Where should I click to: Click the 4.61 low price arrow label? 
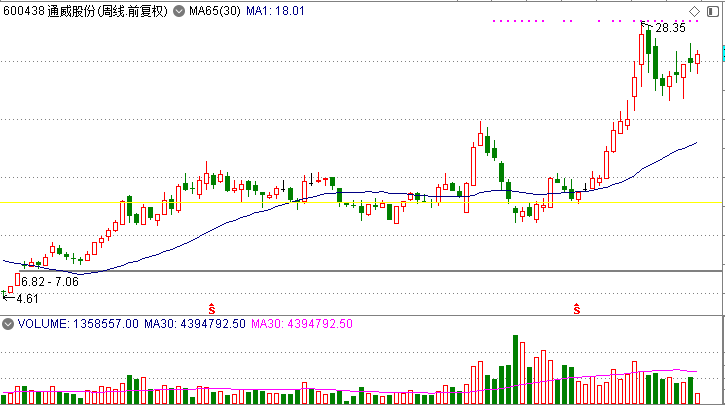point(26,298)
